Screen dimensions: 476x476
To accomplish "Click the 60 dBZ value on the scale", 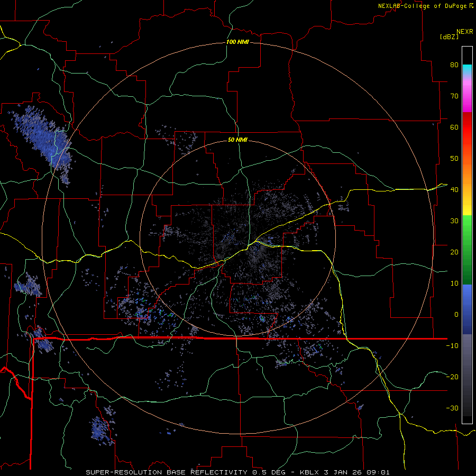I will point(454,127).
